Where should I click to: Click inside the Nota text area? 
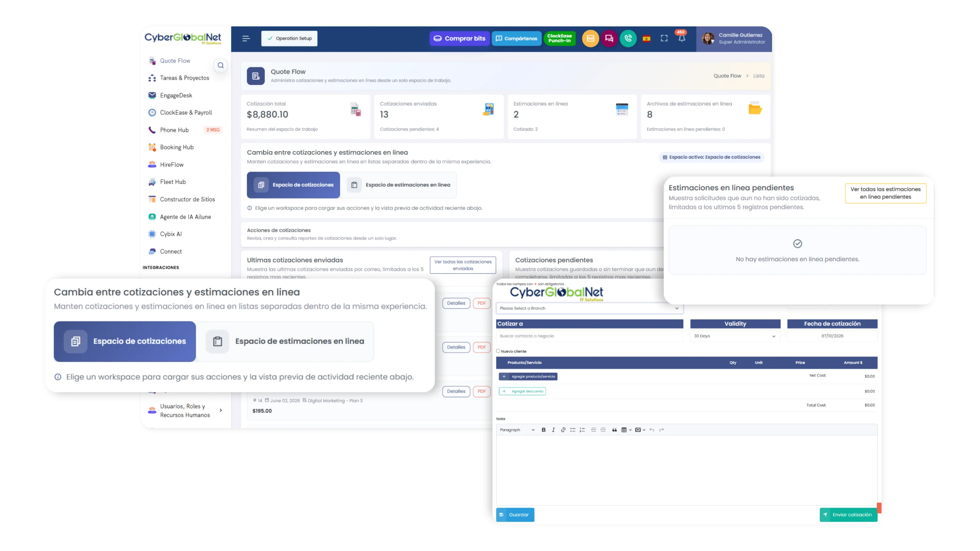(687, 470)
